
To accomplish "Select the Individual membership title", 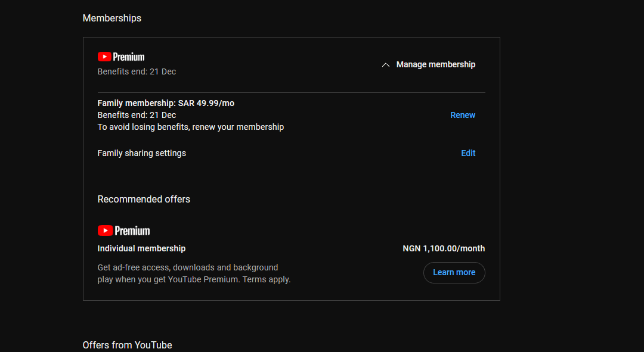I will [x=141, y=248].
